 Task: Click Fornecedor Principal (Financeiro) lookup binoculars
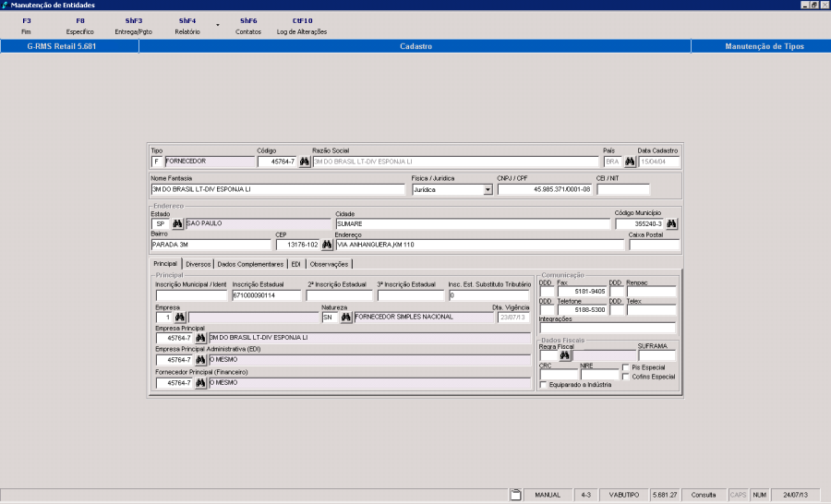click(x=200, y=383)
